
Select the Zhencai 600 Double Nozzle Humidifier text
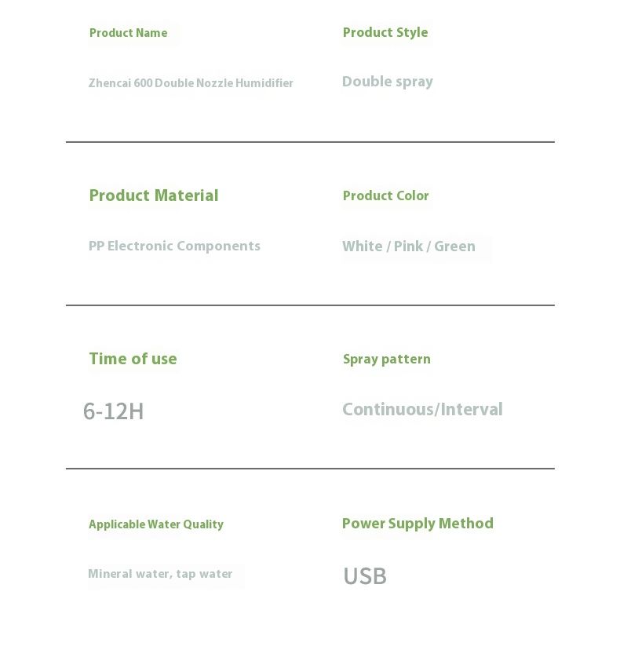191,83
